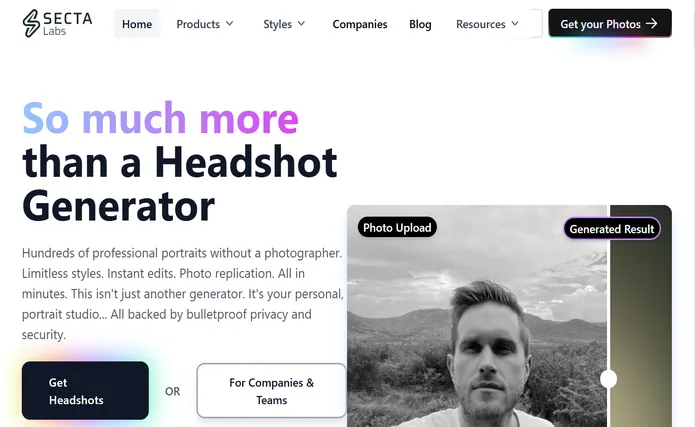Click the Secta Labs wordmark text
Viewport: 695px width, 427px height.
67,24
